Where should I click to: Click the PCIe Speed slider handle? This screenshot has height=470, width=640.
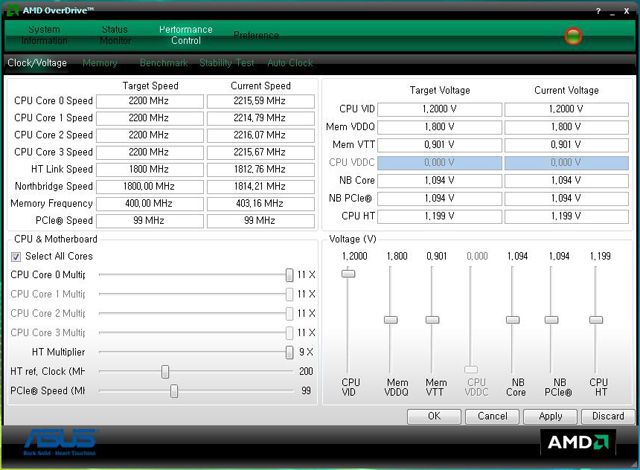174,391
